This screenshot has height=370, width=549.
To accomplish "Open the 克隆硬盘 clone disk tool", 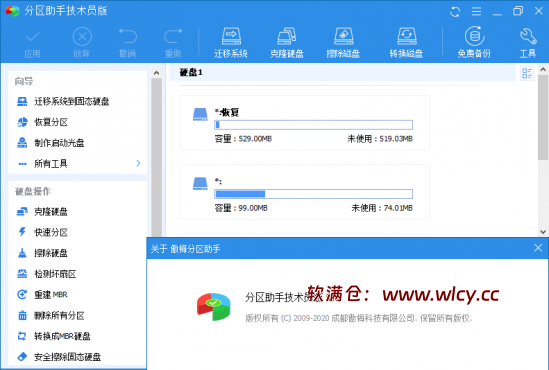I will pyautogui.click(x=287, y=43).
